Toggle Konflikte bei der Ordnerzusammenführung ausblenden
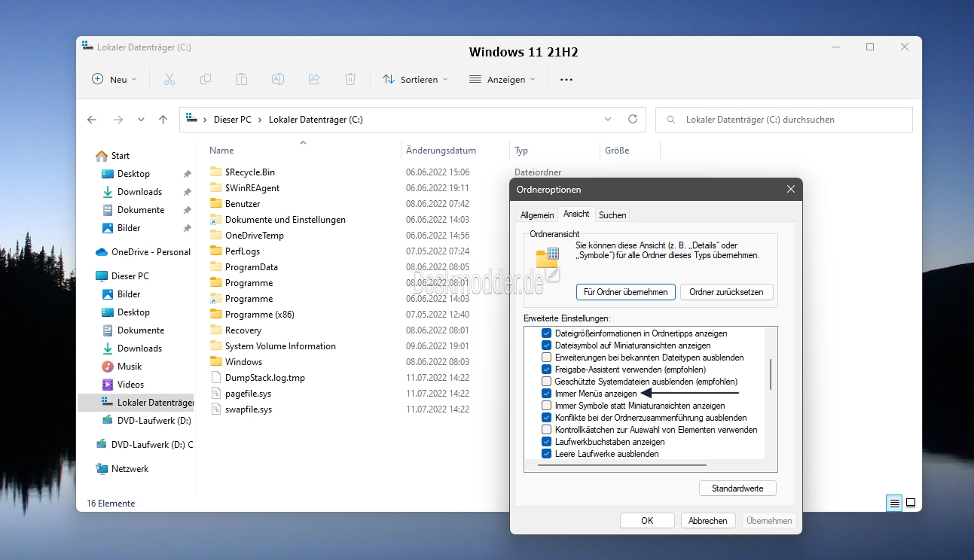Screen dimensions: 974x560 pos(547,418)
